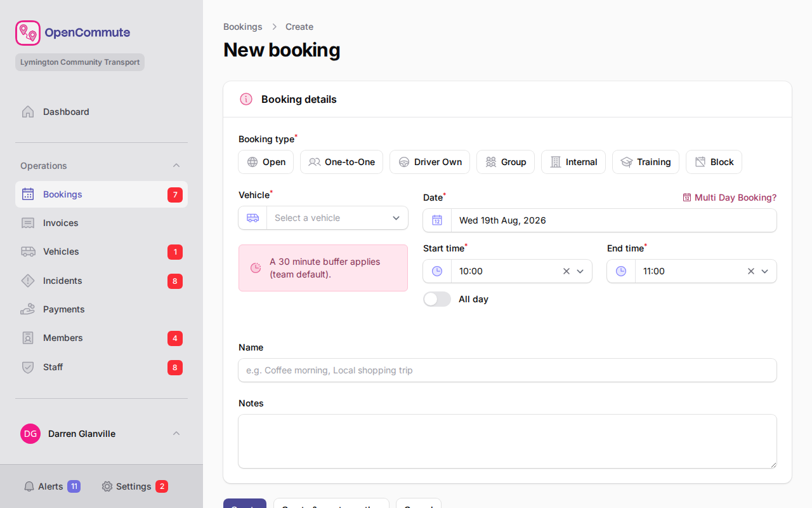The image size is (812, 508).
Task: Open Settings from the bottom bar
Action: 134,486
